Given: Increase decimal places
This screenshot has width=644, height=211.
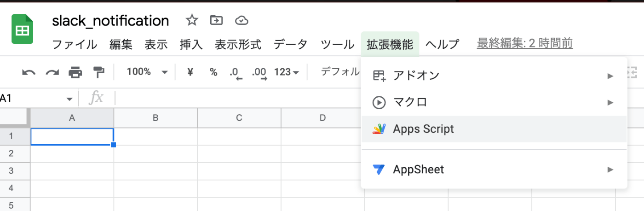Looking at the screenshot, I should pyautogui.click(x=259, y=73).
